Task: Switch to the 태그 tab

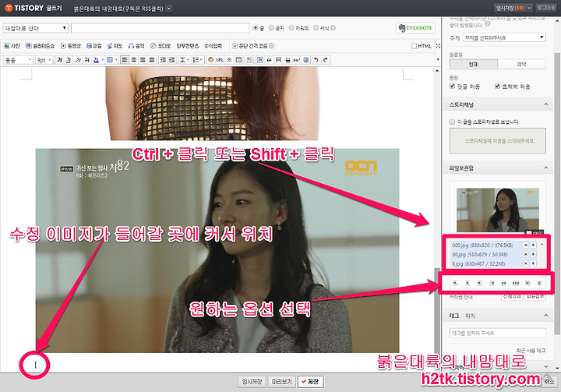Action: [454, 316]
